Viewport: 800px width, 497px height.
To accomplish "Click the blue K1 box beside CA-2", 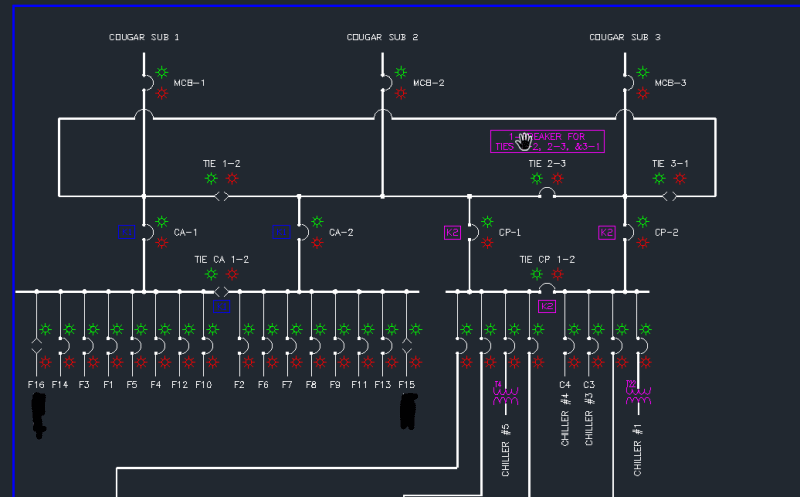I will [281, 232].
